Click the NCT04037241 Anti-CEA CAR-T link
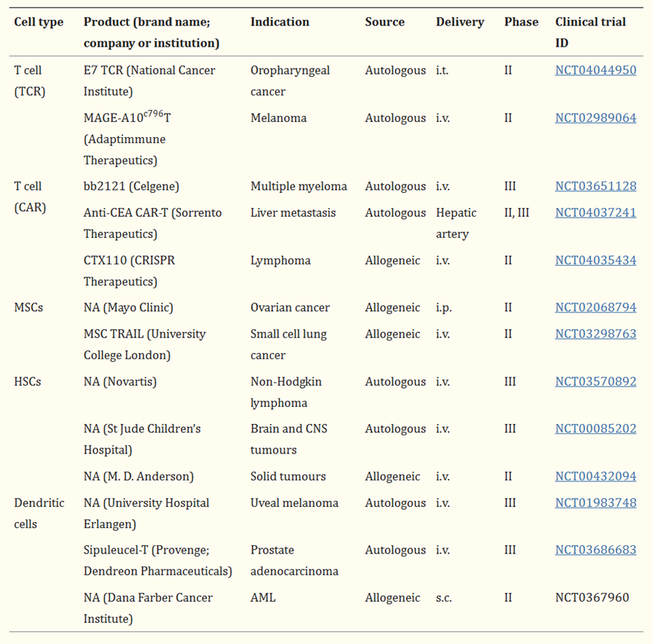 point(595,213)
